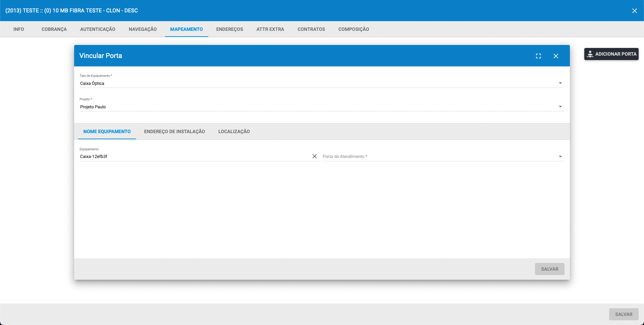Open the Tipo de Equipamento dropdown arrow
Image resolution: width=644 pixels, height=325 pixels.
point(560,83)
